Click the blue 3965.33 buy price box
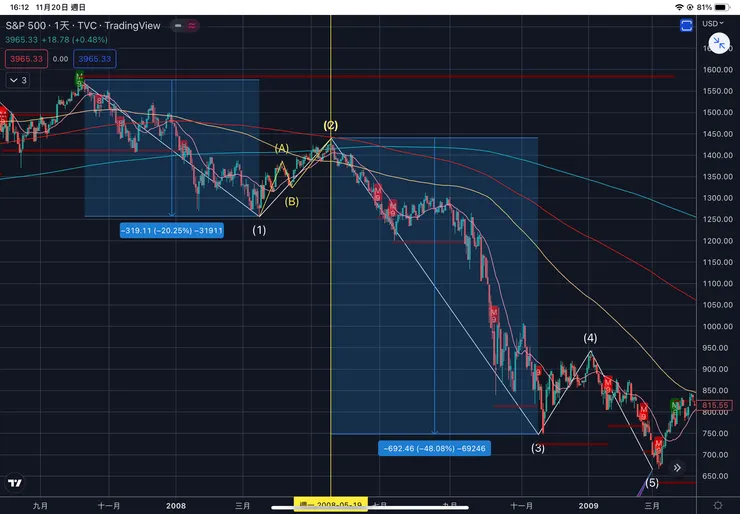This screenshot has height=514, width=740. (94, 59)
